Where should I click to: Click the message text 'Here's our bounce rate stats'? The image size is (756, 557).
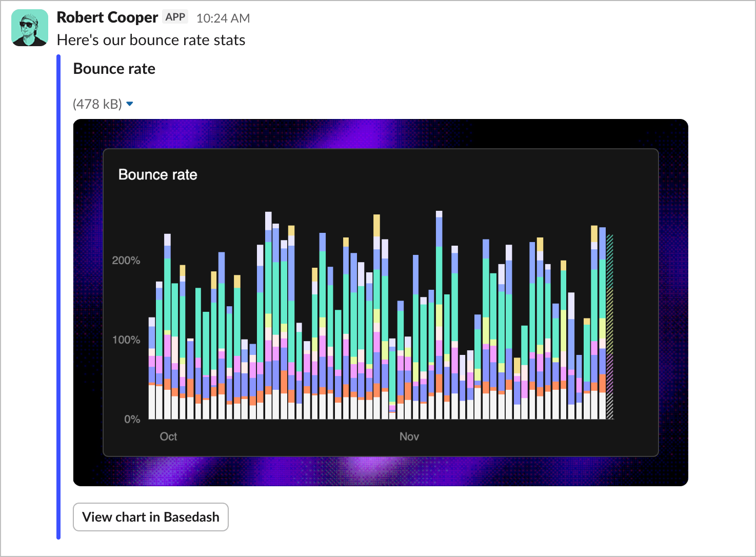tap(151, 39)
